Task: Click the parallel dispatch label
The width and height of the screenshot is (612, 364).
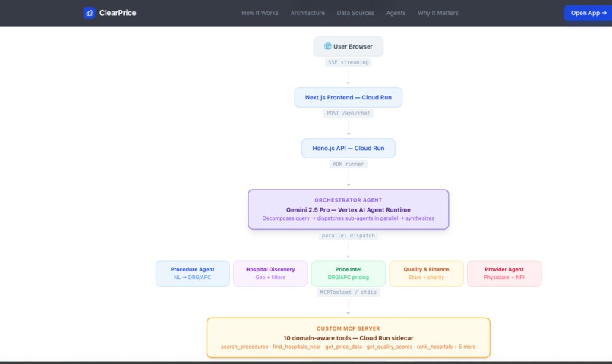Action: [349, 235]
